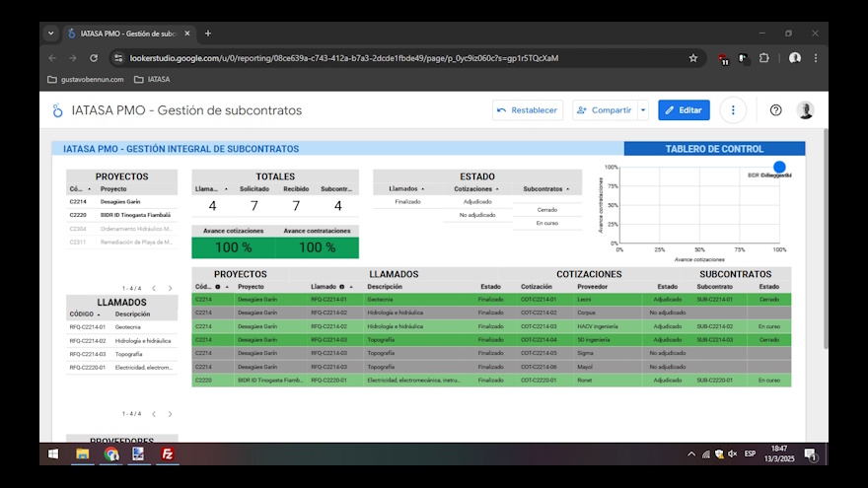The image size is (868, 488).
Task: Click the blue Editar button
Action: pos(684,110)
